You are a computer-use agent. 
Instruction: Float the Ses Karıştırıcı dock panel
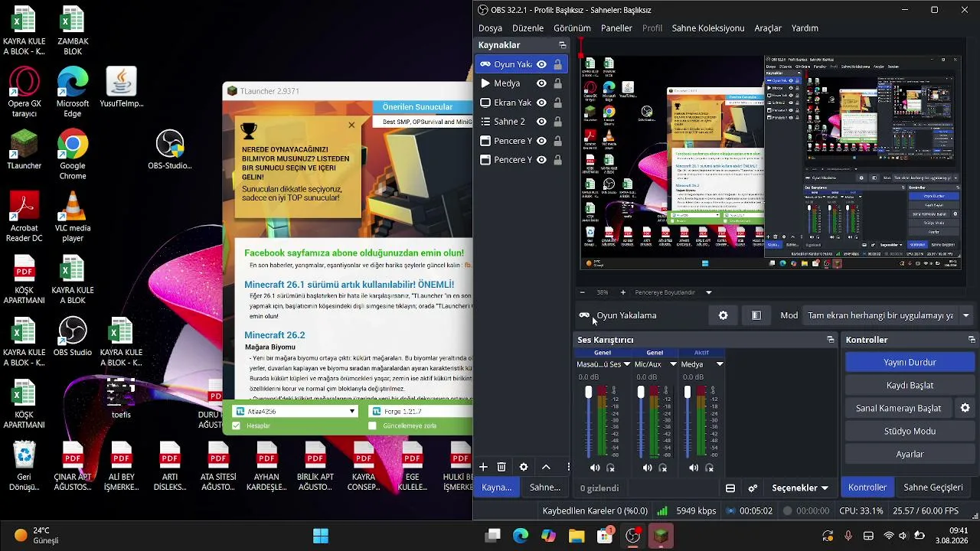(831, 340)
